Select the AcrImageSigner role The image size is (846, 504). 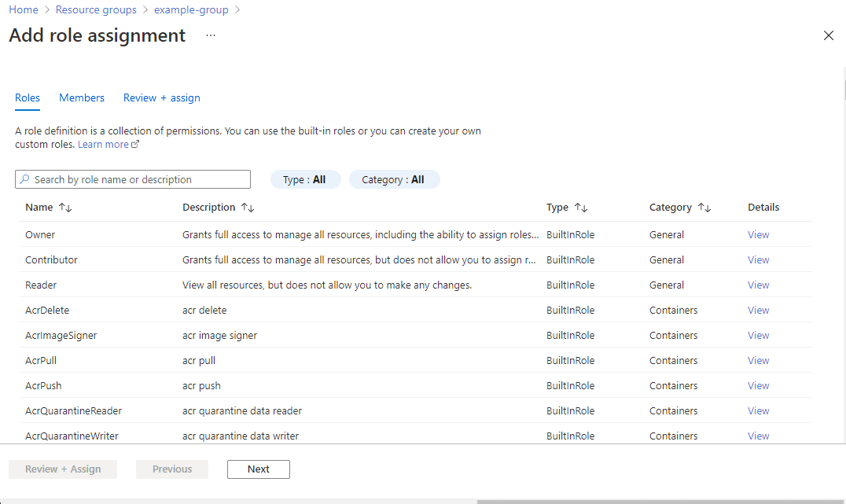click(x=415, y=335)
